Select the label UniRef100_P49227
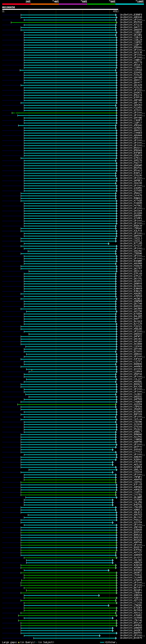Screen dimensions: 146x644 [x=131, y=520]
